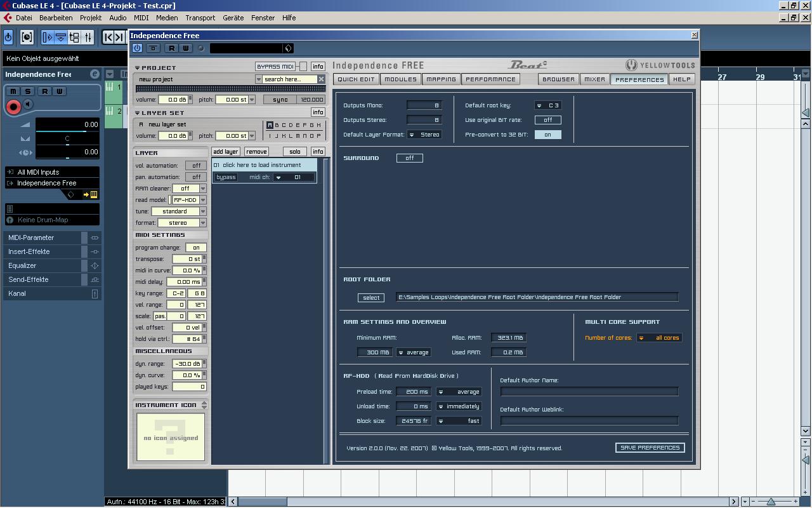This screenshot has height=508, width=812.
Task: Toggle Surround off switch
Action: point(410,158)
